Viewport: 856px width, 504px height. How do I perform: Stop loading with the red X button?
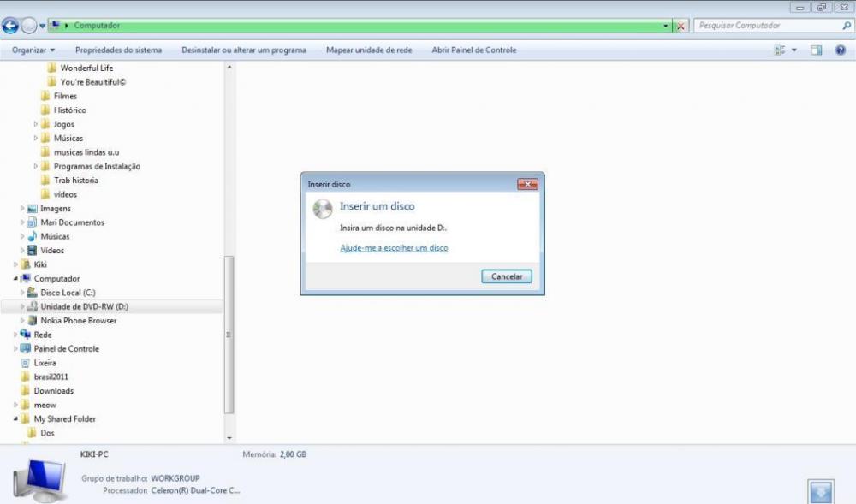[x=681, y=26]
